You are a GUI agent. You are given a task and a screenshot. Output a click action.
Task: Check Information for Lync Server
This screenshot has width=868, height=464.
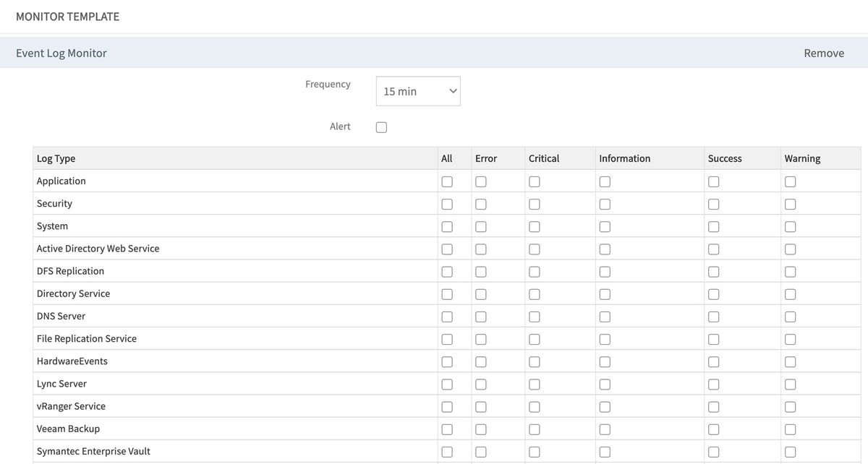pyautogui.click(x=605, y=384)
